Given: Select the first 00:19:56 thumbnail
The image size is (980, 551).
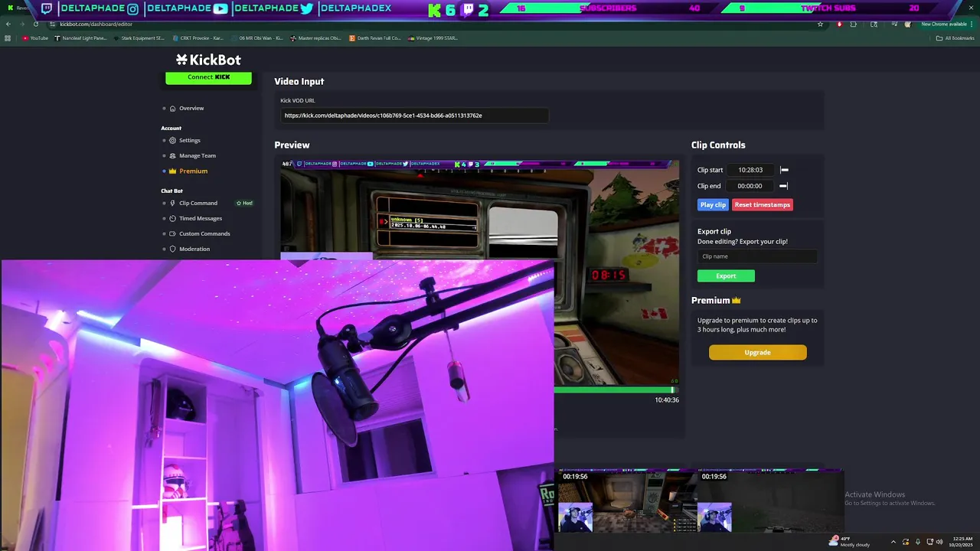Looking at the screenshot, I should coord(628,501).
